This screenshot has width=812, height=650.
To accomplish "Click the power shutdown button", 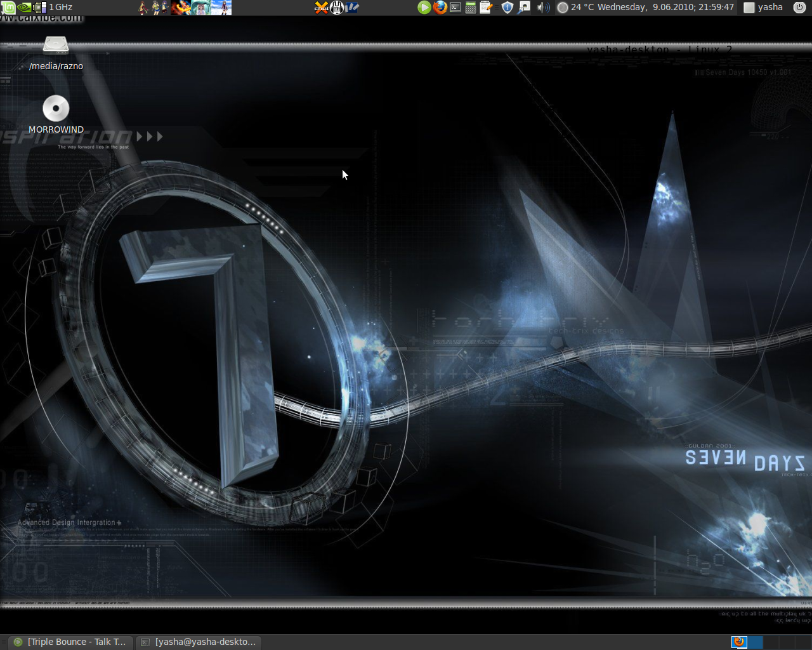I will click(x=799, y=8).
